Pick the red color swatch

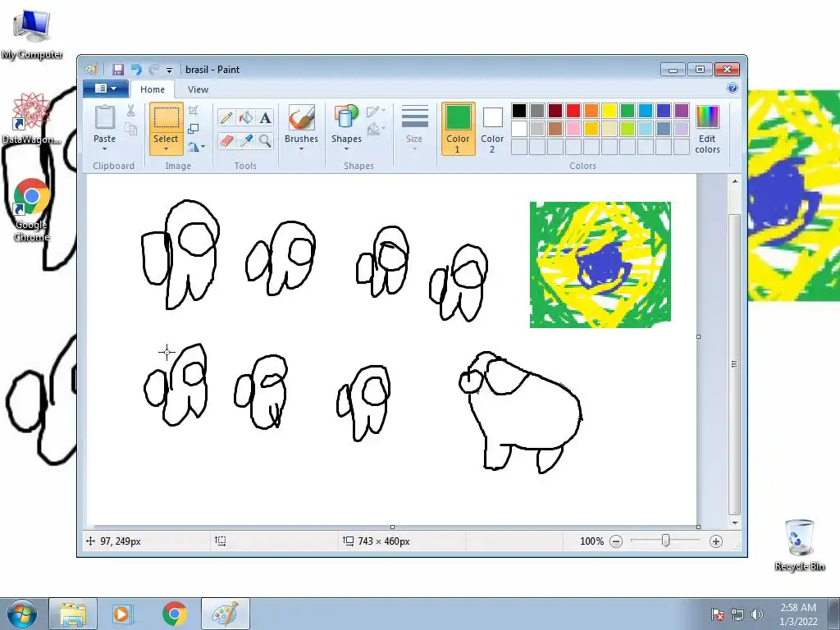573,111
